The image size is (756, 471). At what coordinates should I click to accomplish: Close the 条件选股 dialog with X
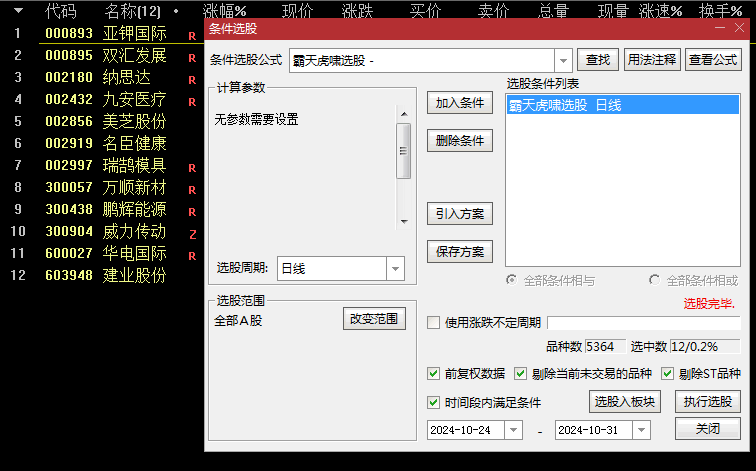(x=740, y=28)
